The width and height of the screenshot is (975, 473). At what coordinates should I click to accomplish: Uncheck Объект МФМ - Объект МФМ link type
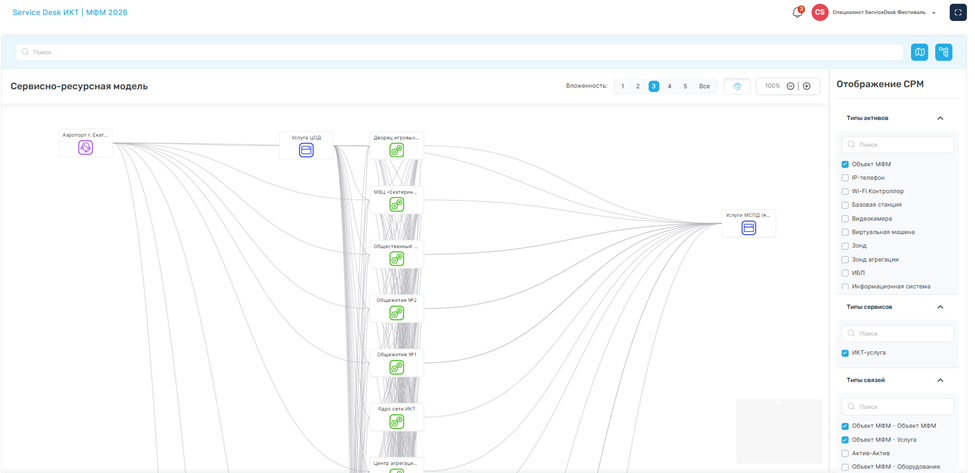(845, 426)
